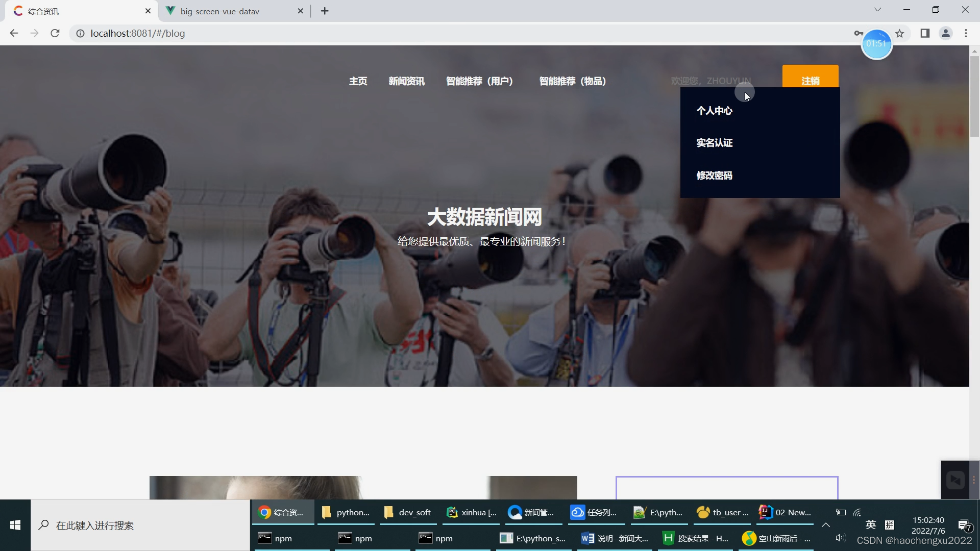Bookmark this page with the star icon

coord(900,33)
